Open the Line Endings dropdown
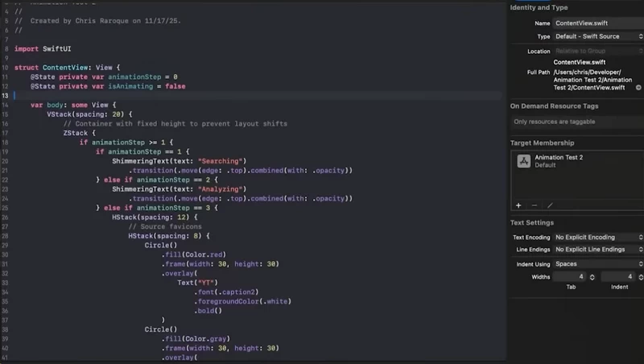Image resolution: width=644 pixels, height=364 pixels. tap(598, 250)
